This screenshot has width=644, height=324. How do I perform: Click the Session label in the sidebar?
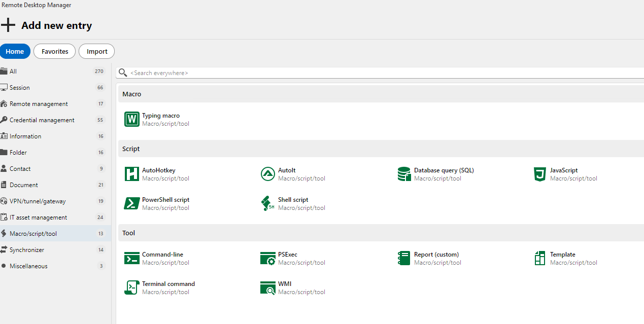tap(20, 88)
